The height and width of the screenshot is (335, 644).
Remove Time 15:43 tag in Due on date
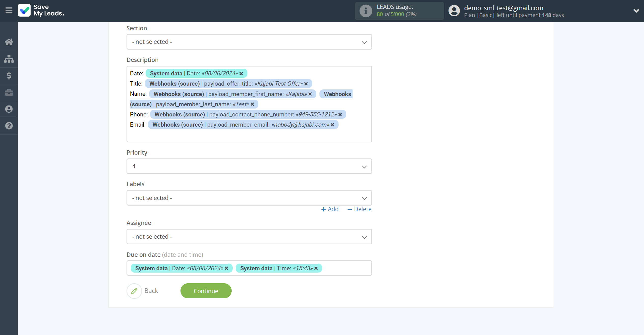click(316, 268)
